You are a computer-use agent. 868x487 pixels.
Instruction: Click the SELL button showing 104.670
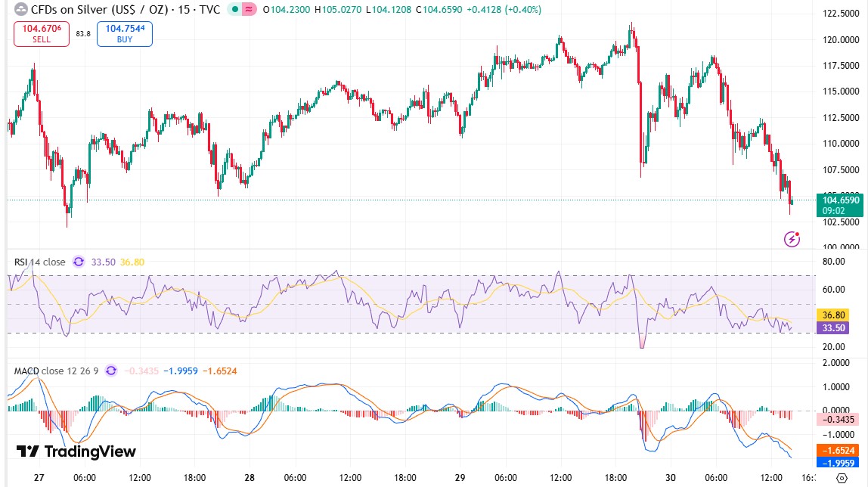click(41, 34)
